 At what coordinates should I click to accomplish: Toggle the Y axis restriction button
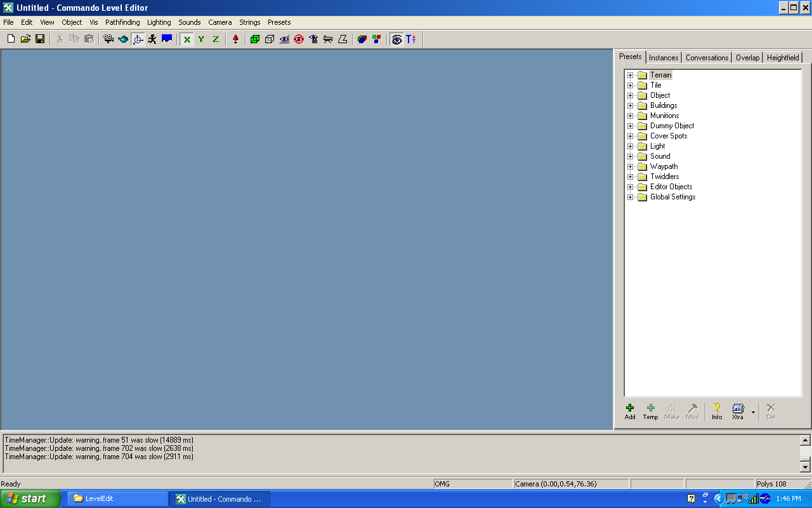click(x=201, y=39)
